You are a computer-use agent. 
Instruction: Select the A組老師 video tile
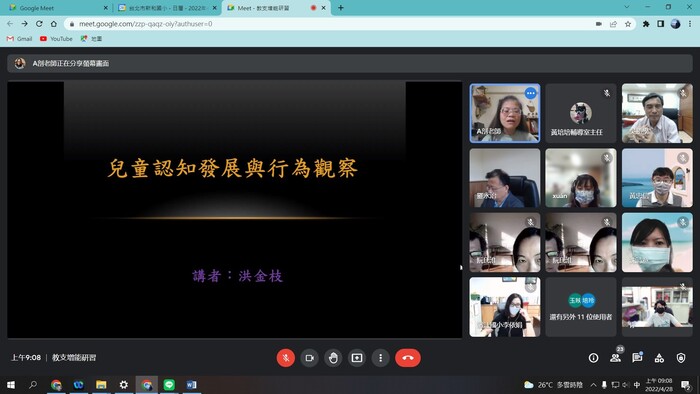point(505,113)
